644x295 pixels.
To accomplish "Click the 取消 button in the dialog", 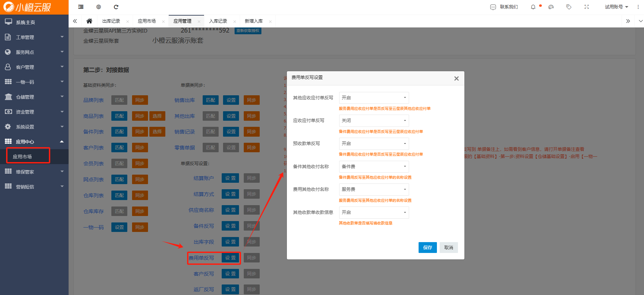I will coord(449,248).
